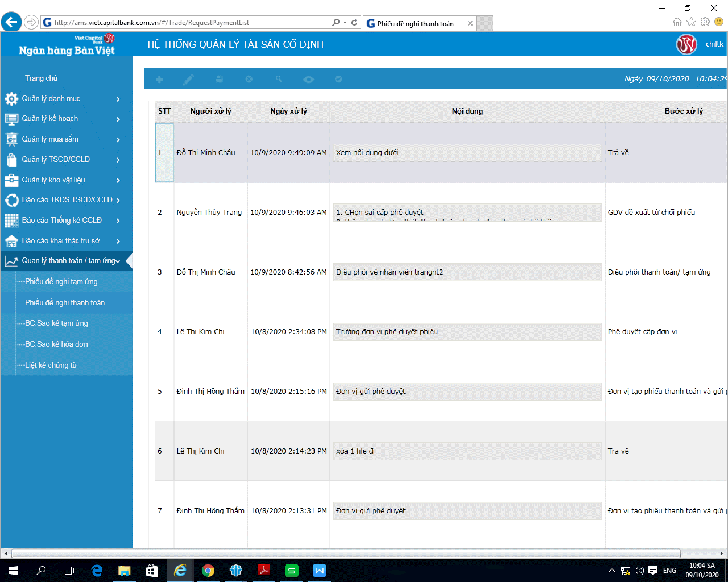Open Phiếu đề nghị tạm ứng submenu

click(61, 282)
